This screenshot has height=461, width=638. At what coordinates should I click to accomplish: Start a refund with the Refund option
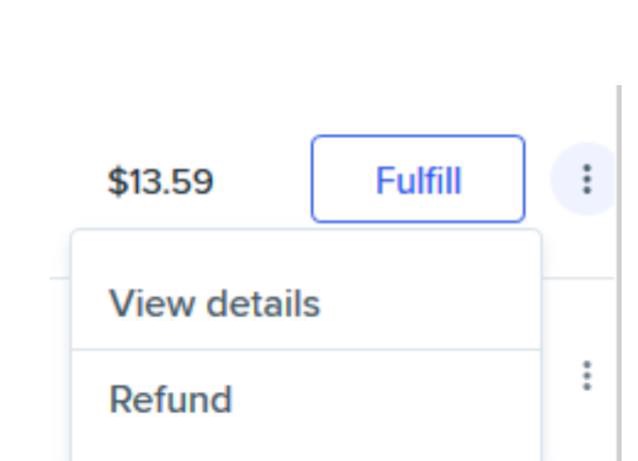tap(171, 399)
